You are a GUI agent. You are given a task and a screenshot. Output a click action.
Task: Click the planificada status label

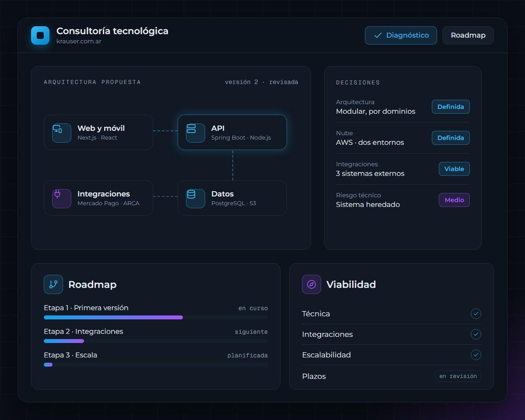[248, 355]
